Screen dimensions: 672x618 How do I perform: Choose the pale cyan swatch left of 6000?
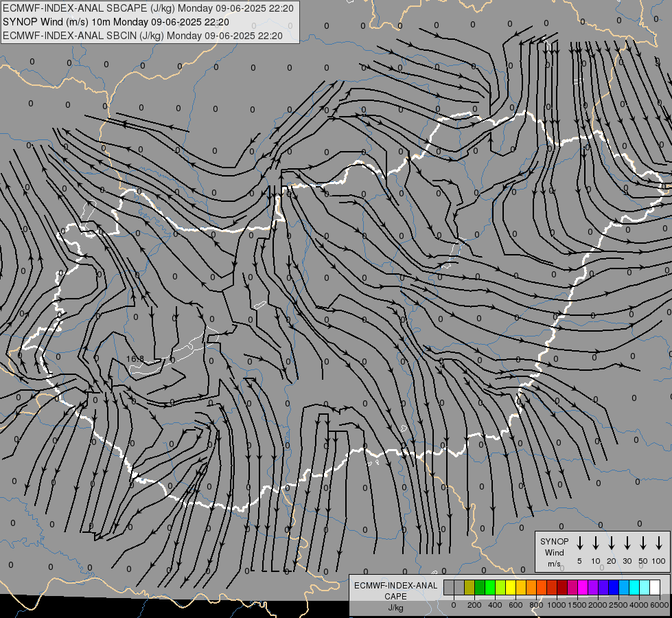click(x=645, y=587)
